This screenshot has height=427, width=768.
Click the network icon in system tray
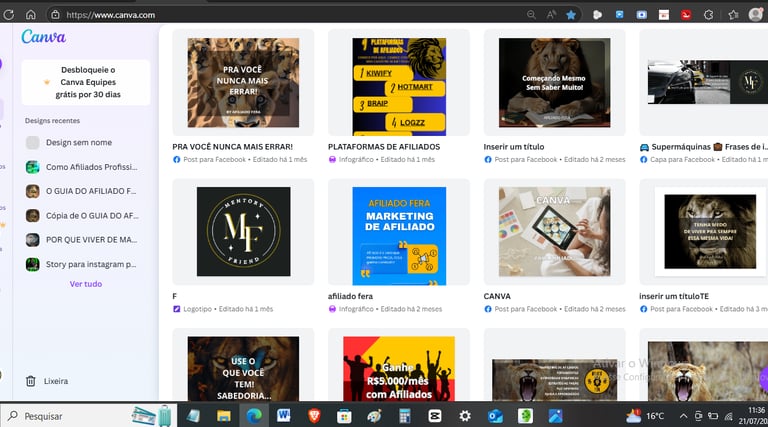[729, 416]
